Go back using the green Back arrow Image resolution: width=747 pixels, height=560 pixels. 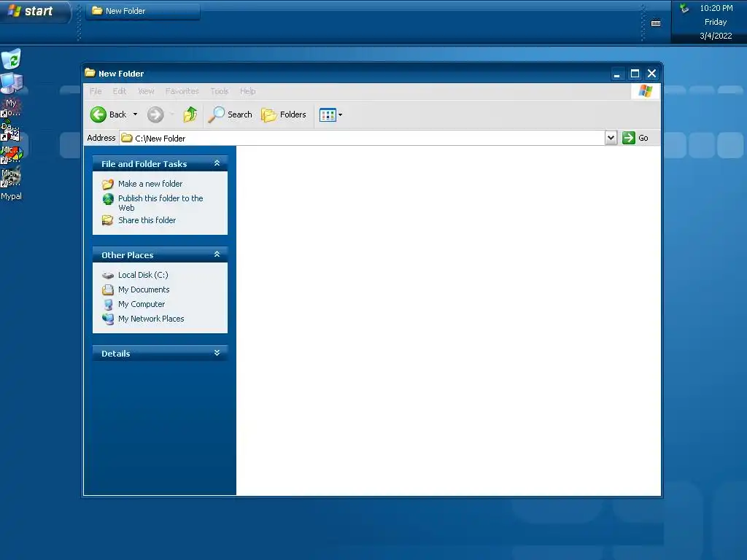point(98,114)
